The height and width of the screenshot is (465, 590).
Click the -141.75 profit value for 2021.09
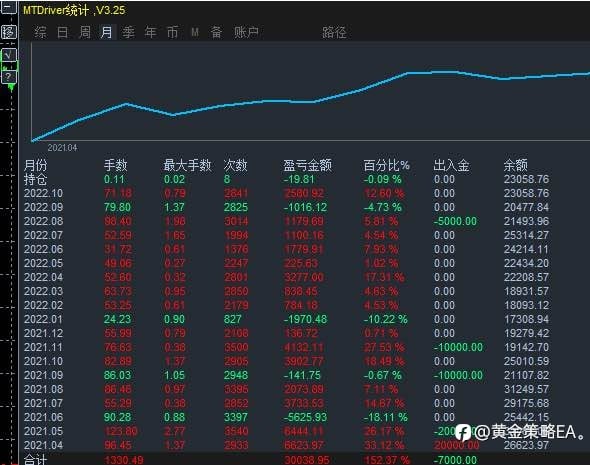pyautogui.click(x=302, y=375)
